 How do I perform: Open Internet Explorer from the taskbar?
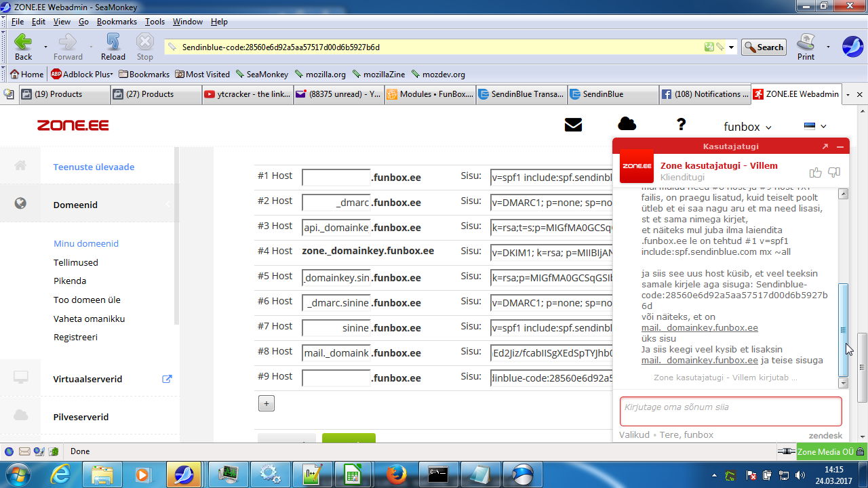60,474
